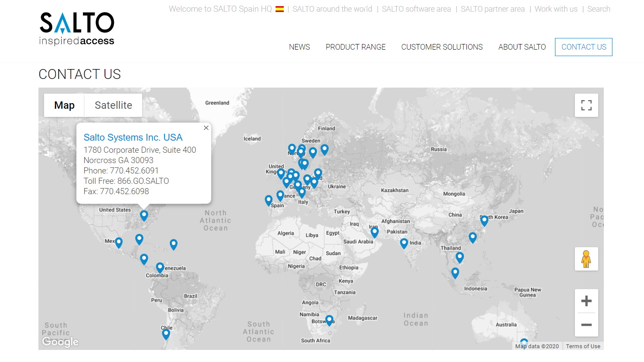Click the marker near Iran
The height and width of the screenshot is (362, 644).
(x=374, y=233)
